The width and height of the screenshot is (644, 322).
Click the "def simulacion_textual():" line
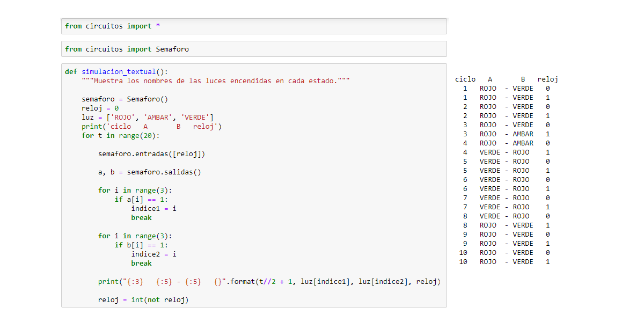tap(117, 72)
